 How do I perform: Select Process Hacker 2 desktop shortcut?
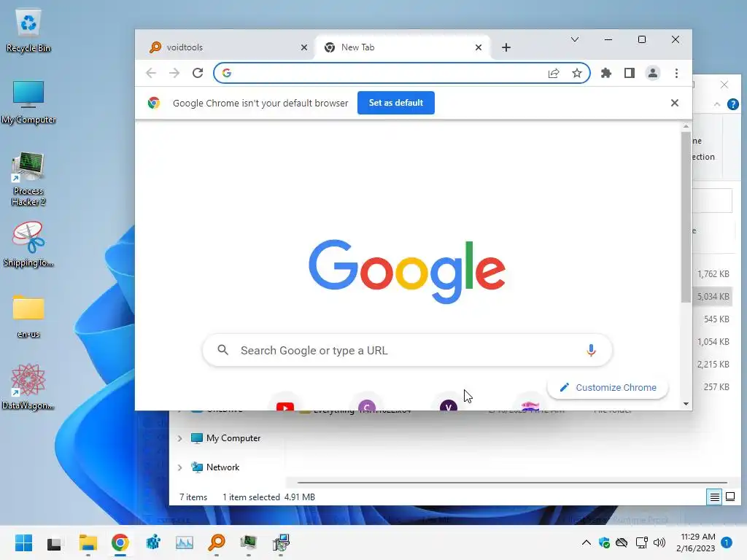tap(28, 179)
